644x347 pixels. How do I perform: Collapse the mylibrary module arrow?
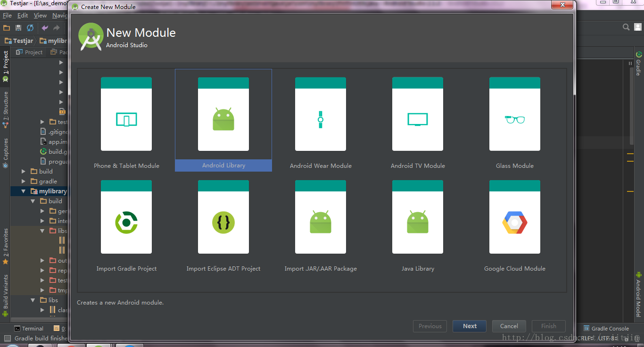pyautogui.click(x=24, y=191)
